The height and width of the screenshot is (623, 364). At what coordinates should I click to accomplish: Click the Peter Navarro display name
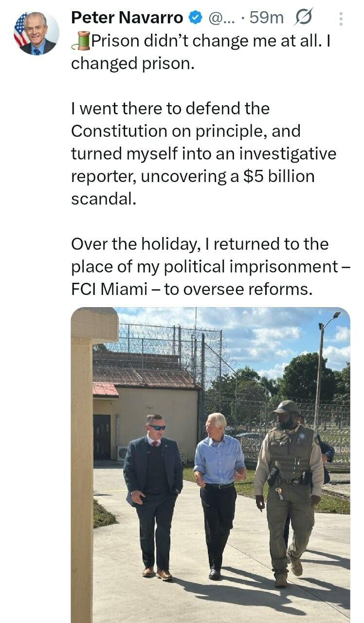(x=127, y=18)
